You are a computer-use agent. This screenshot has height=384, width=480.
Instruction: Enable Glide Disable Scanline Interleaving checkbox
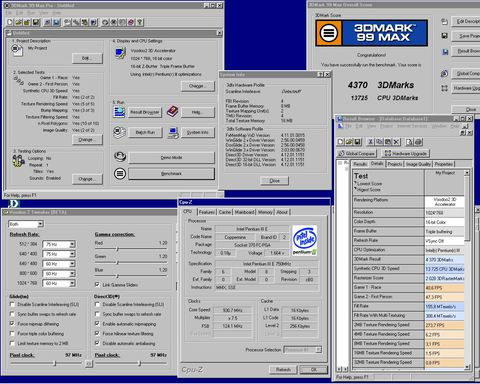tap(12, 304)
